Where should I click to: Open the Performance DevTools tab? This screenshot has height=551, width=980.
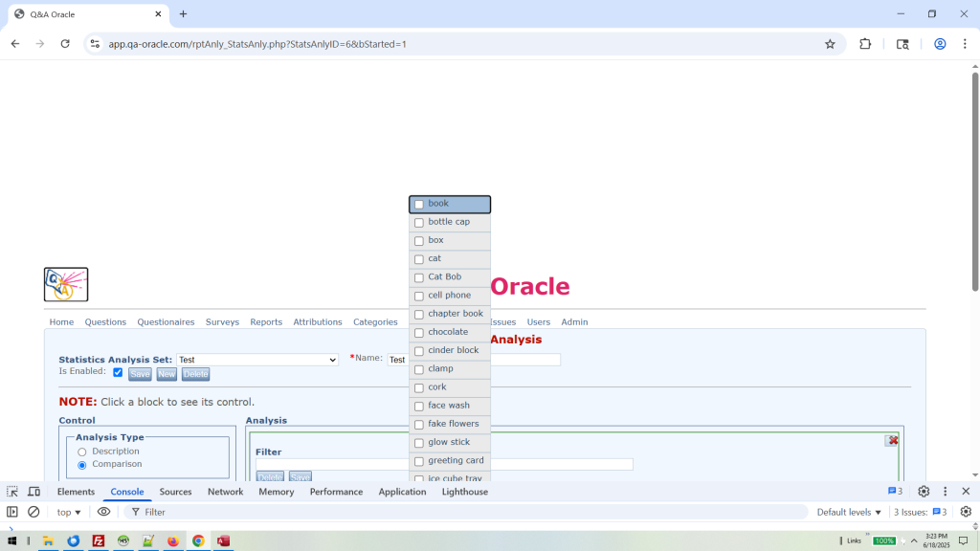coord(336,492)
